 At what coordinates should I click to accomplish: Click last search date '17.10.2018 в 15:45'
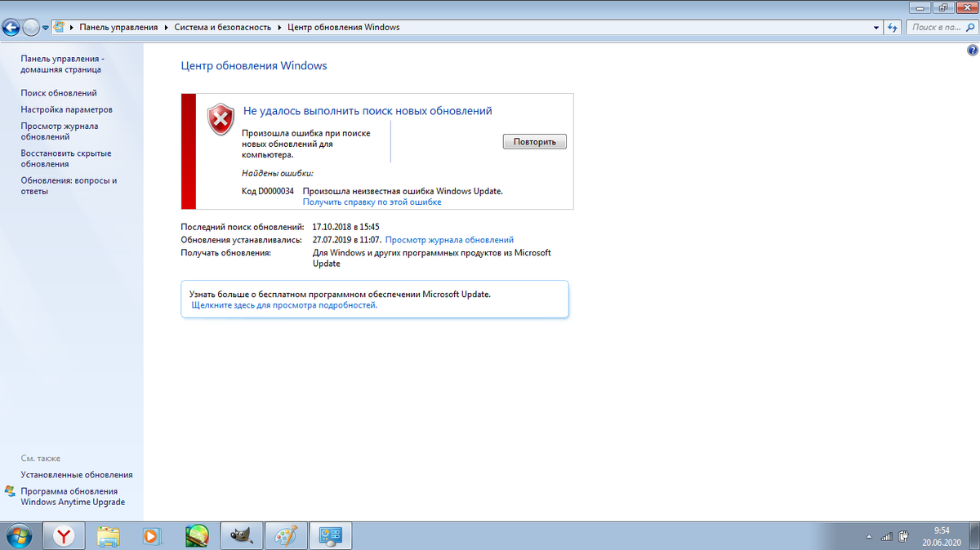pyautogui.click(x=346, y=226)
